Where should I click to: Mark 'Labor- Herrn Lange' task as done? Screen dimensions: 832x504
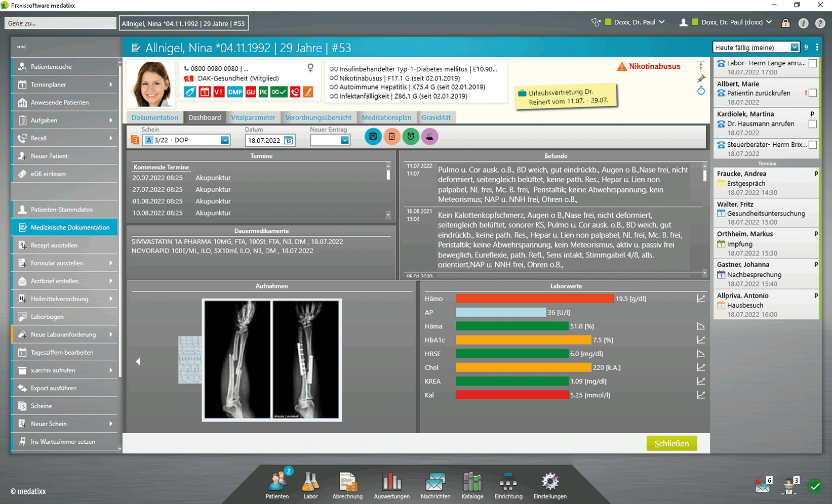pos(812,63)
